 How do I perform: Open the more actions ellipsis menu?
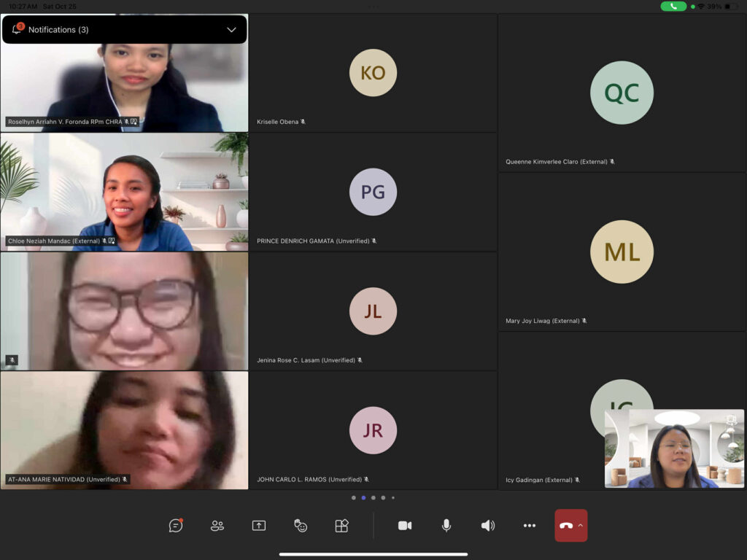pyautogui.click(x=530, y=525)
